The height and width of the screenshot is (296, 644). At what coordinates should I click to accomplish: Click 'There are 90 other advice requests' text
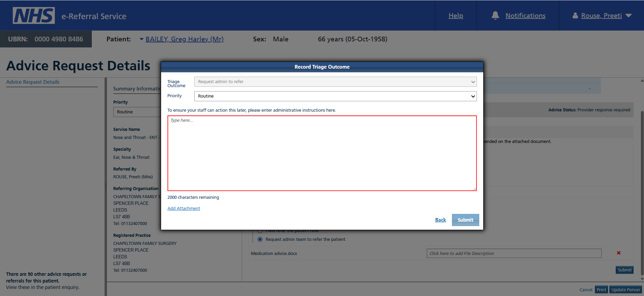click(46, 277)
